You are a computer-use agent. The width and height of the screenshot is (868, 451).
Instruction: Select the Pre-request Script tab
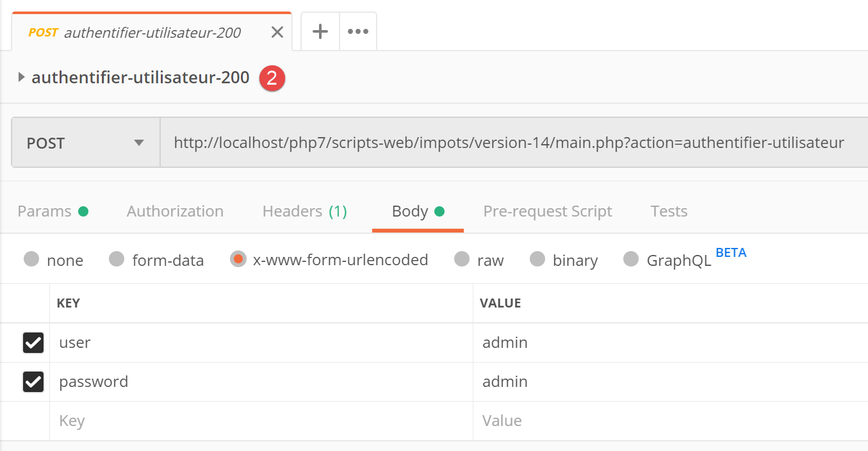coord(547,211)
